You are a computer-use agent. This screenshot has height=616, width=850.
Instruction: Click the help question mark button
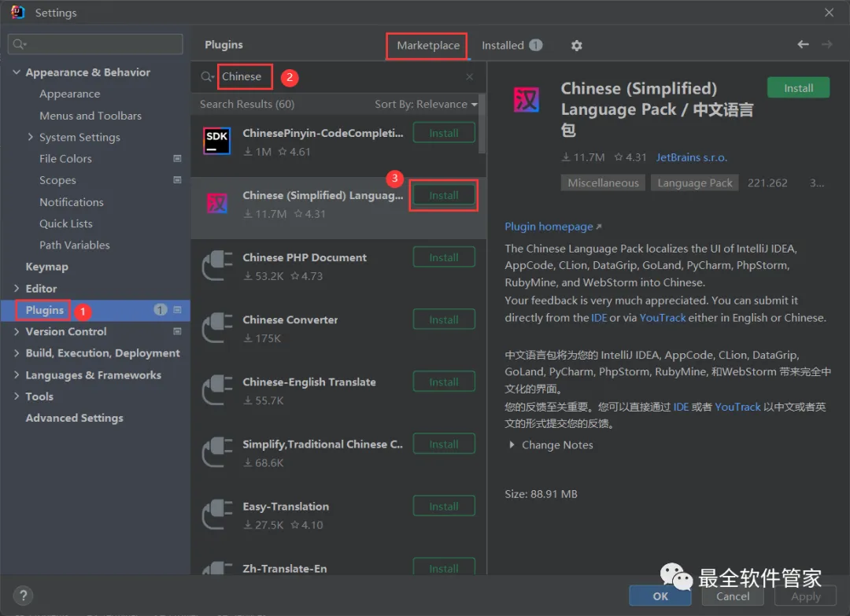pyautogui.click(x=24, y=596)
